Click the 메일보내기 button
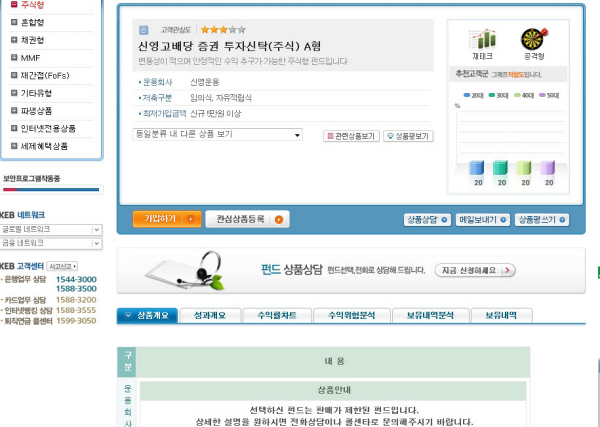600x427 pixels. 483,220
